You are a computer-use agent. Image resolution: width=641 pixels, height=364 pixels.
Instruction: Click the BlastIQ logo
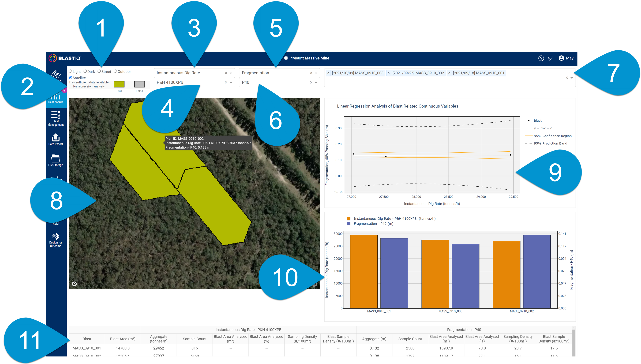tap(65, 58)
